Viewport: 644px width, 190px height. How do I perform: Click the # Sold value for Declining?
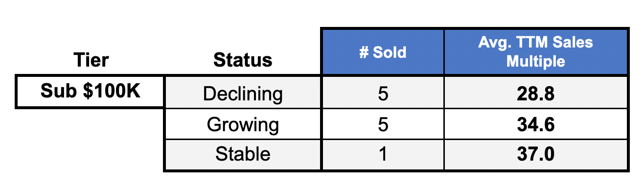(x=383, y=93)
